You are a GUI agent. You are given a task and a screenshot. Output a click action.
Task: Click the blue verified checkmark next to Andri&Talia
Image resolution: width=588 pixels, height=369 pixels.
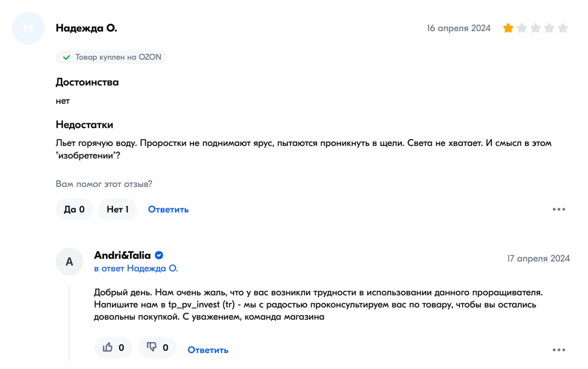click(x=159, y=255)
